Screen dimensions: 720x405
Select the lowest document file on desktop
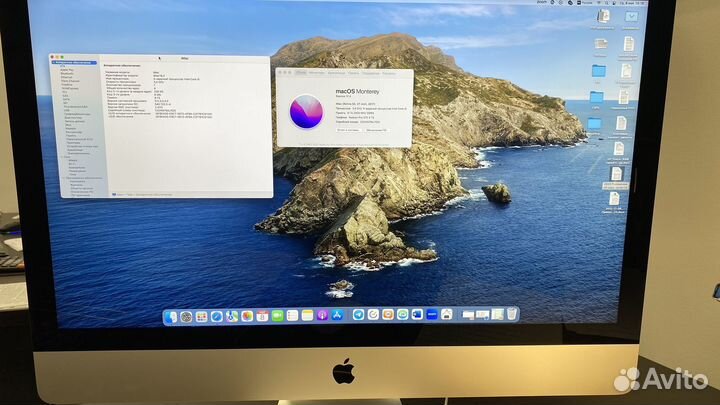pos(614,199)
